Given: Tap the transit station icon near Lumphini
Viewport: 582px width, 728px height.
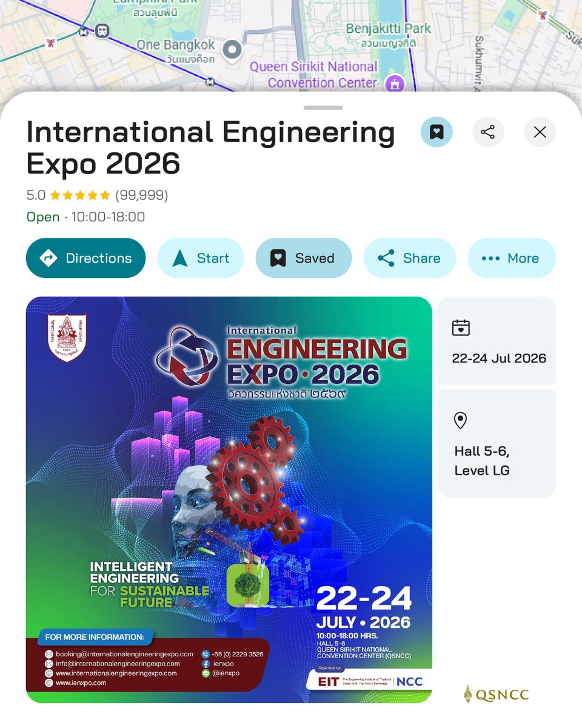Looking at the screenshot, I should (x=102, y=30).
